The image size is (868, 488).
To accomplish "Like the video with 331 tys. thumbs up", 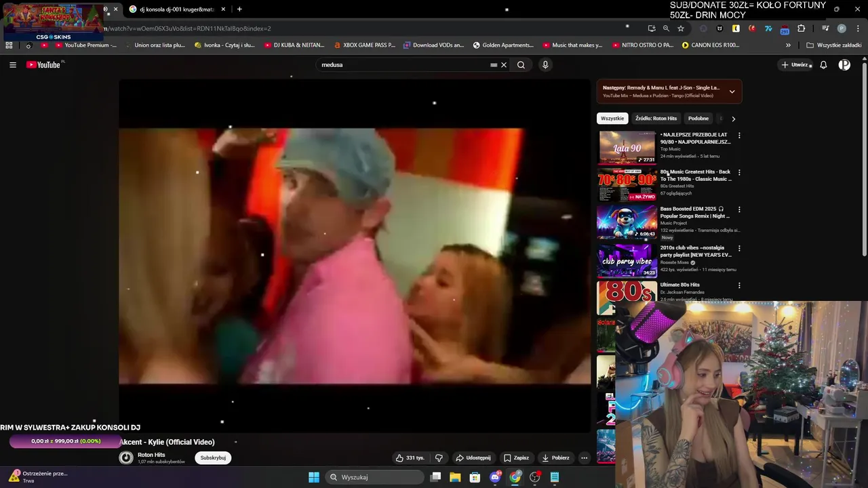I will [x=410, y=458].
